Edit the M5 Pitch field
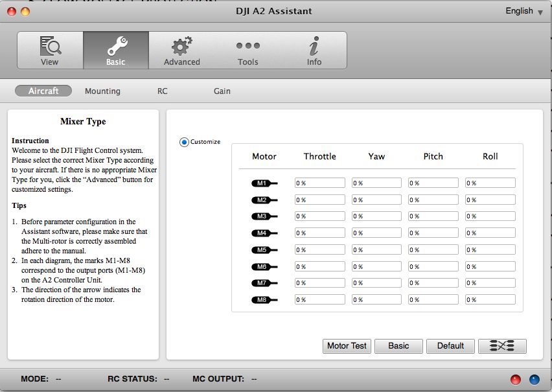 point(433,249)
